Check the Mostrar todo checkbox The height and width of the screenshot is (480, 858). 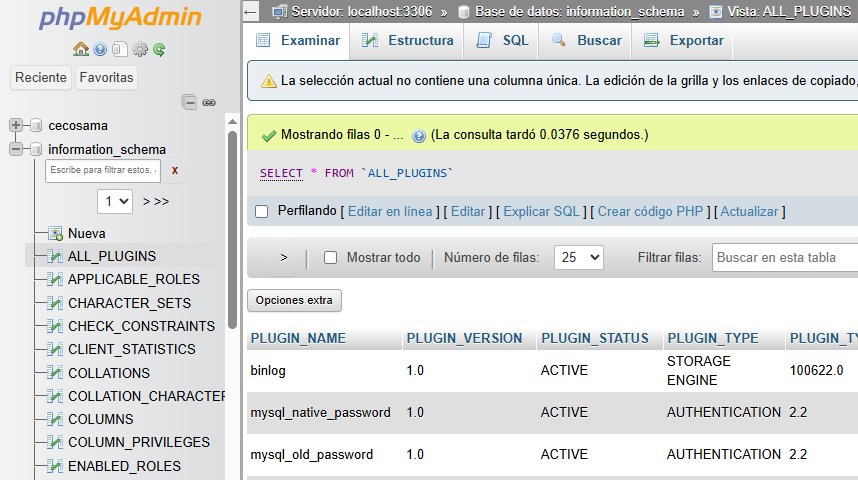coord(331,258)
